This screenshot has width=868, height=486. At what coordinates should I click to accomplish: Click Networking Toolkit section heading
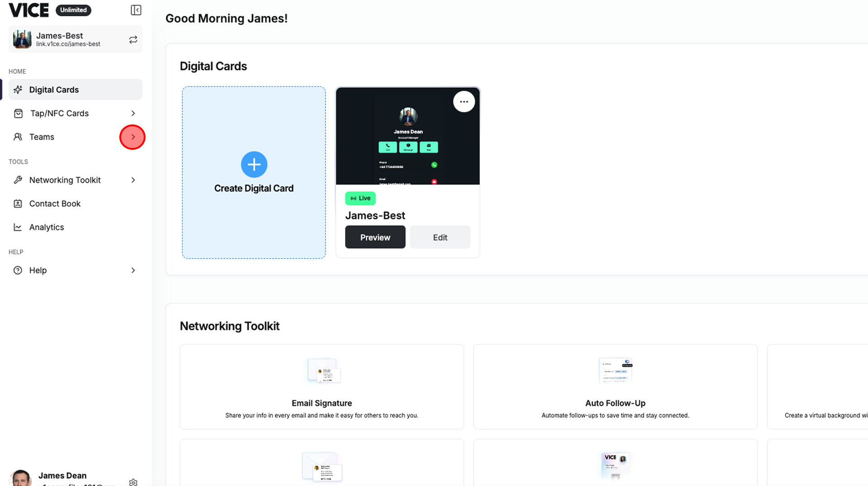tap(230, 326)
